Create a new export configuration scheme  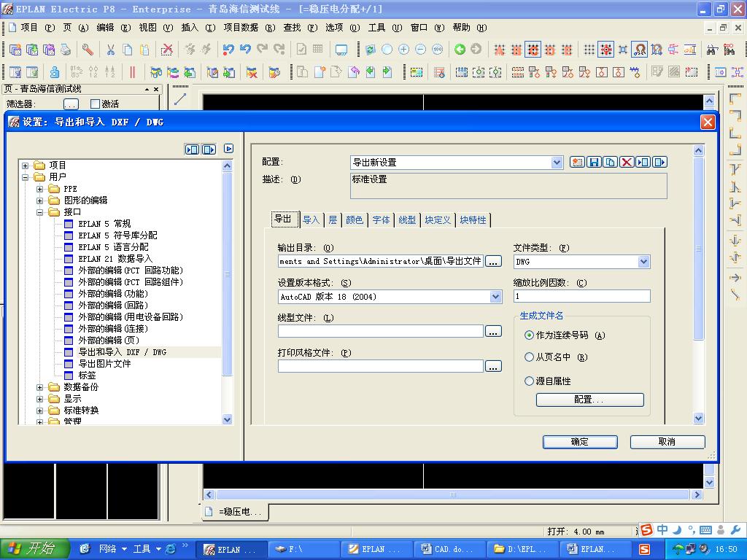(576, 162)
